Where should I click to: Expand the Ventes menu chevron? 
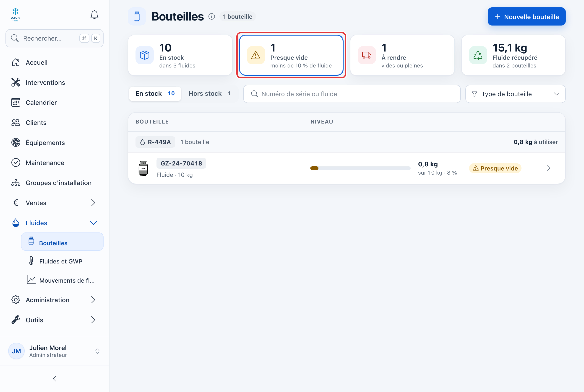click(93, 203)
